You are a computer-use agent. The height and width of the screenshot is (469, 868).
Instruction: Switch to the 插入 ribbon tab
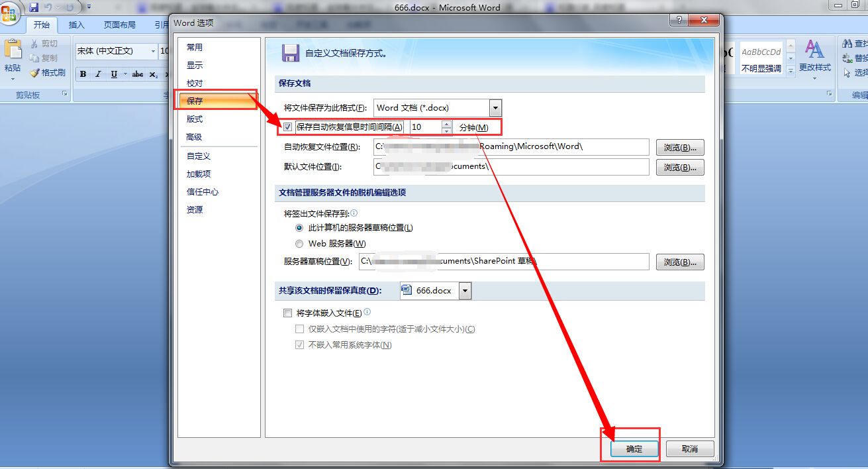[x=77, y=25]
